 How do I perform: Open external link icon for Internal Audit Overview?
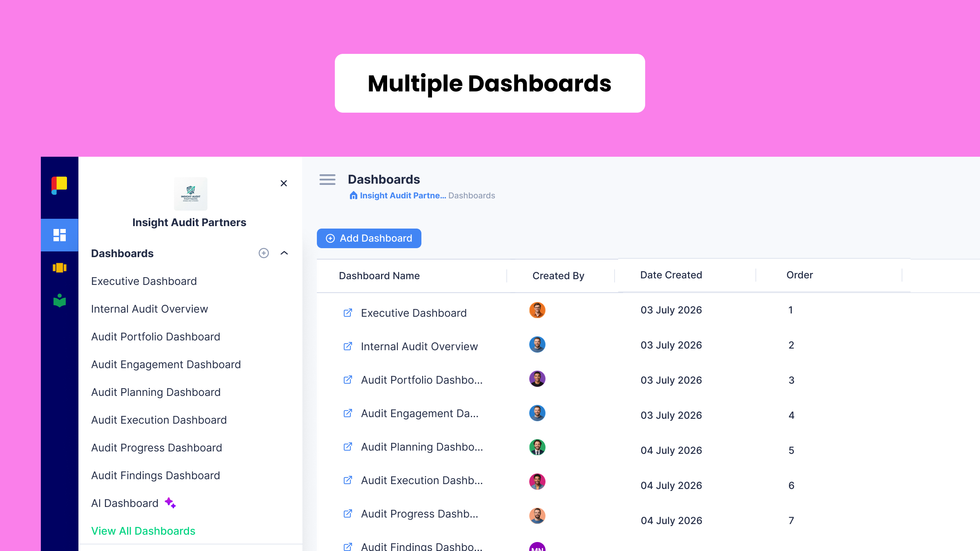pos(348,347)
